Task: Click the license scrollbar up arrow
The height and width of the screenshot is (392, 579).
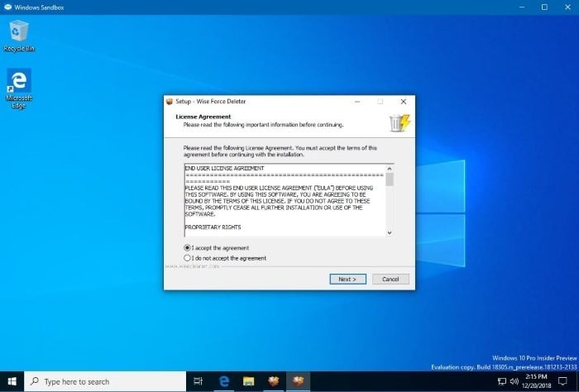Action: (x=390, y=169)
